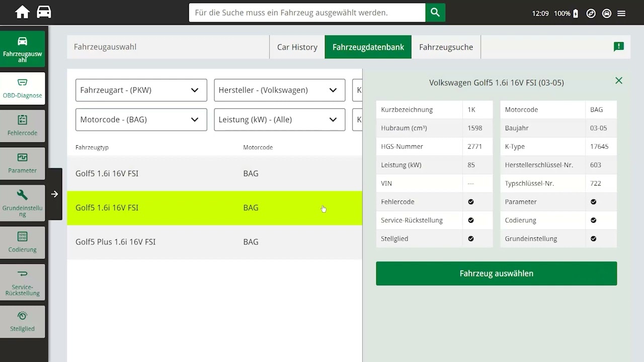The image size is (644, 362).
Task: Click the vehicle search input field
Action: [x=307, y=13]
